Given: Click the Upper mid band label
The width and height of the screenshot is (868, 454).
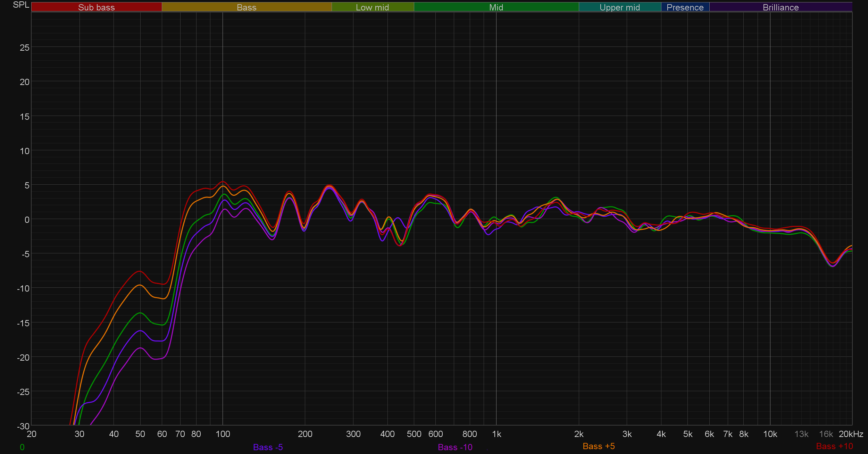Looking at the screenshot, I should pos(619,7).
